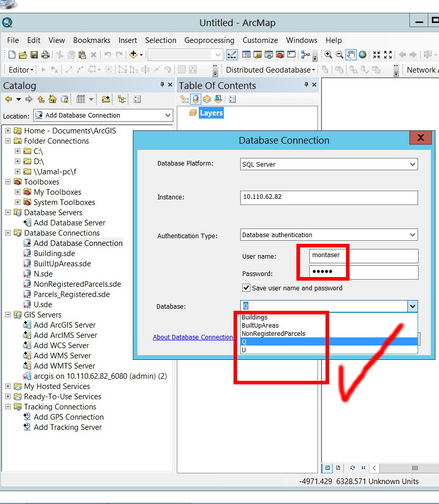Pin the Catalog panel auto-hide
Viewport: 439px width, 504px height.
click(x=163, y=84)
